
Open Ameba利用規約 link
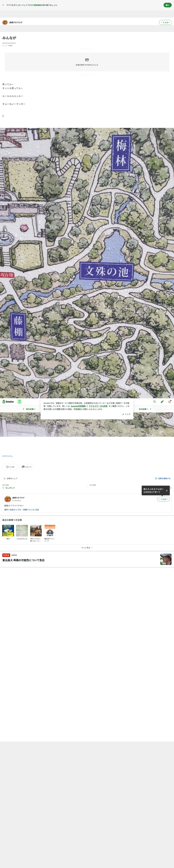coord(78,406)
